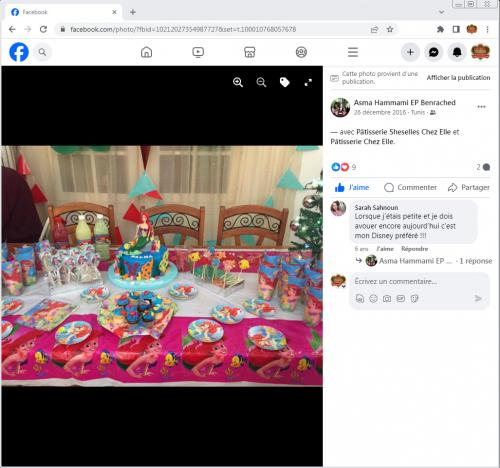Screen dimensions: 500x468
Task: Open Facebook search magnifier
Action: [42, 52]
